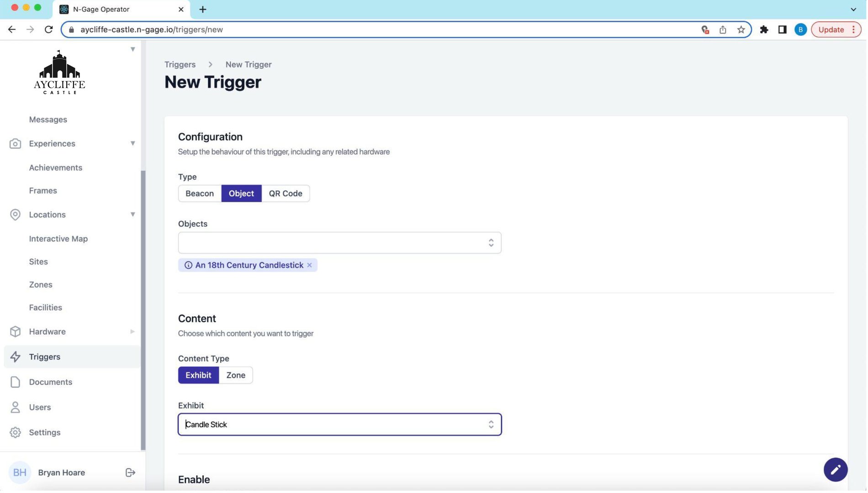Open the Exhibit dropdown arrows
868x493 pixels.
pyautogui.click(x=492, y=425)
